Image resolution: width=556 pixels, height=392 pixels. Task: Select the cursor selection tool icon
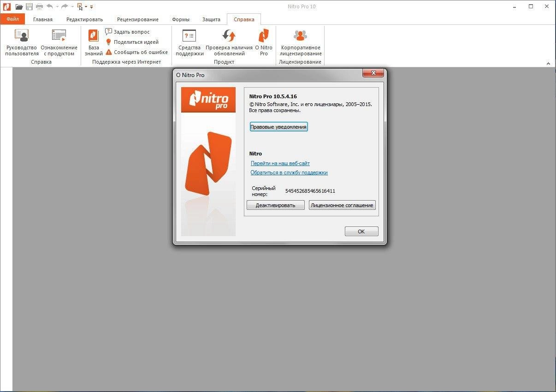[x=80, y=6]
